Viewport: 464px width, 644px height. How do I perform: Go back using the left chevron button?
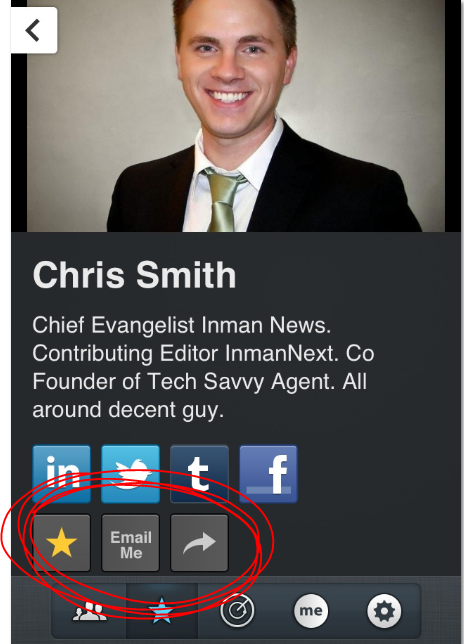[34, 30]
